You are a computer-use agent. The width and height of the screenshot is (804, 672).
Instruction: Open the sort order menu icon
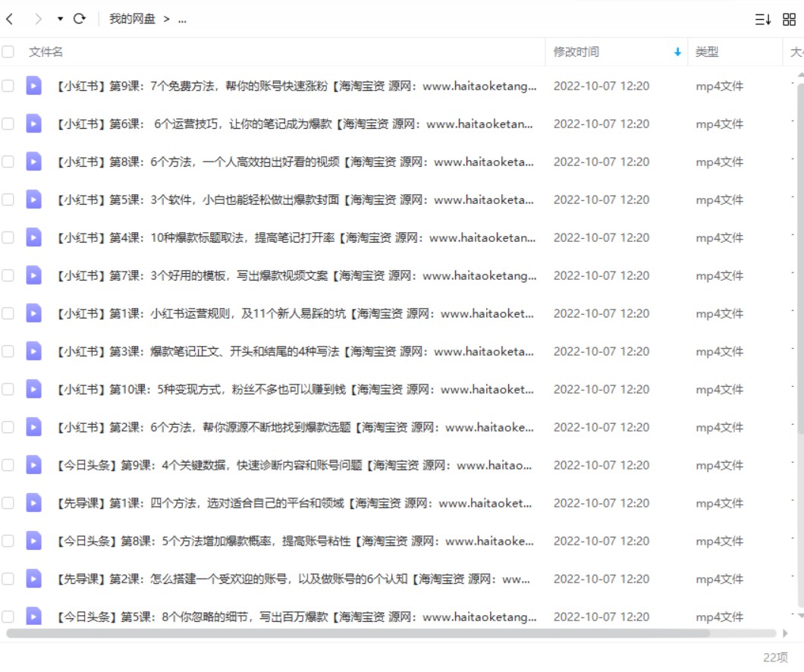point(762,20)
